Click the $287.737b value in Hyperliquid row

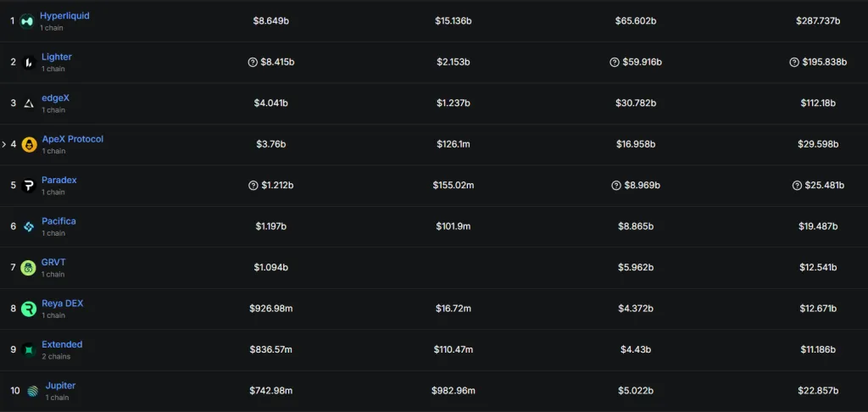(x=817, y=20)
